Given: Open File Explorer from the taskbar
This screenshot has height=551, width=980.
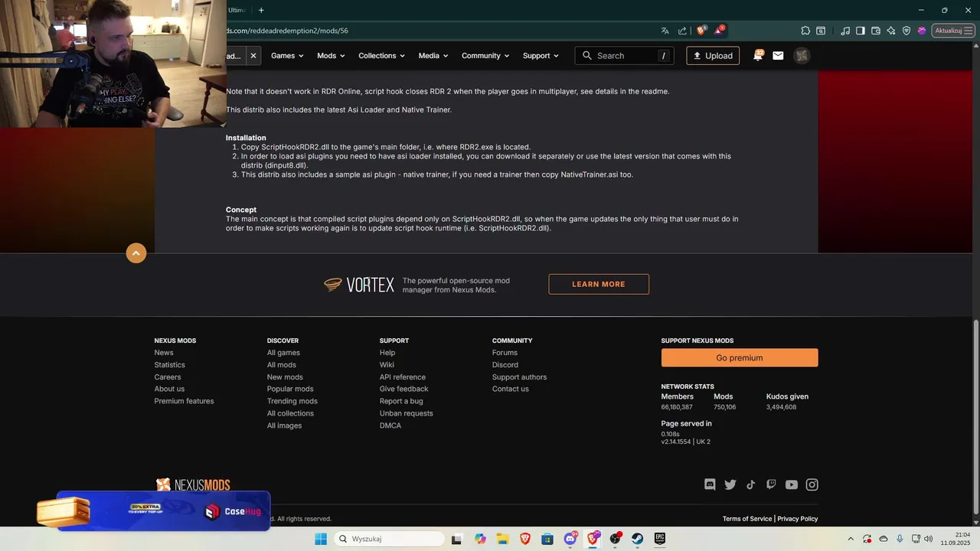Looking at the screenshot, I should coord(502,539).
